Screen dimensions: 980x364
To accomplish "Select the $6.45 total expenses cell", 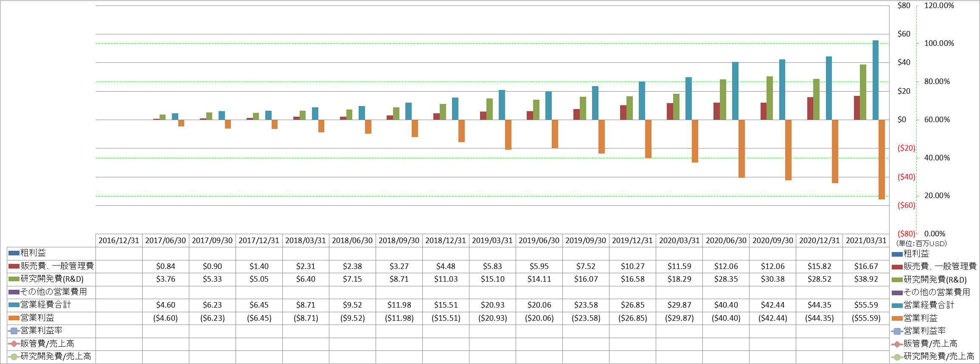I will pos(259,305).
